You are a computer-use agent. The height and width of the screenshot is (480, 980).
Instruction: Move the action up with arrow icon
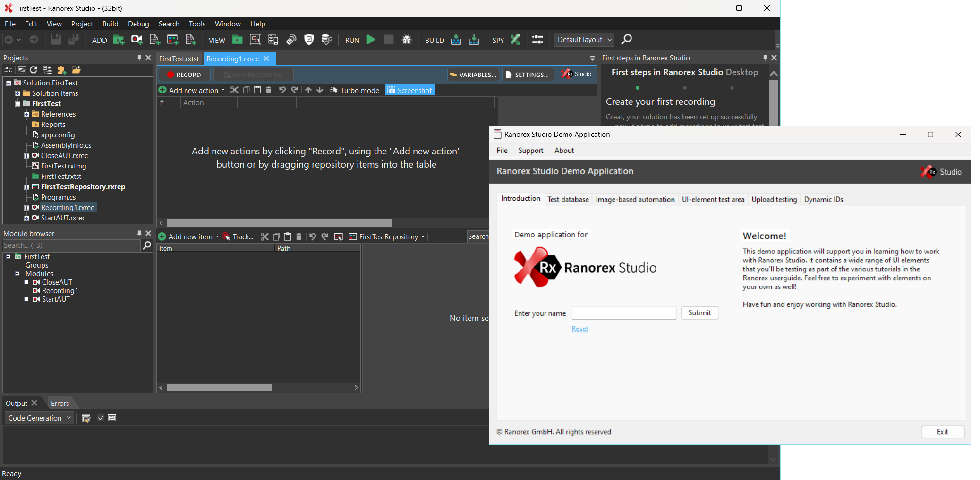(308, 90)
